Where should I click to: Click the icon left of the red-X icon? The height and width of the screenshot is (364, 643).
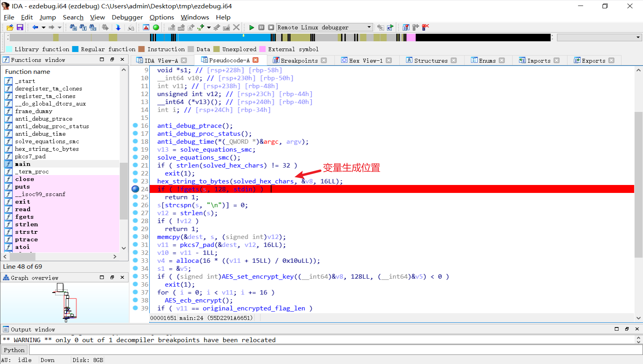point(416,27)
